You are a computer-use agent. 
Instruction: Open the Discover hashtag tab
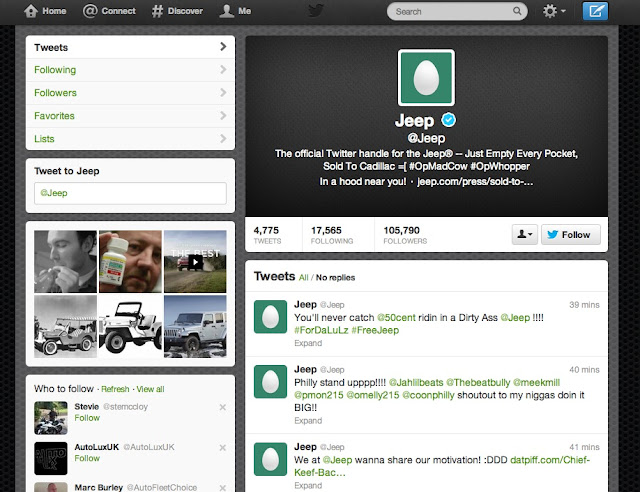pyautogui.click(x=158, y=12)
